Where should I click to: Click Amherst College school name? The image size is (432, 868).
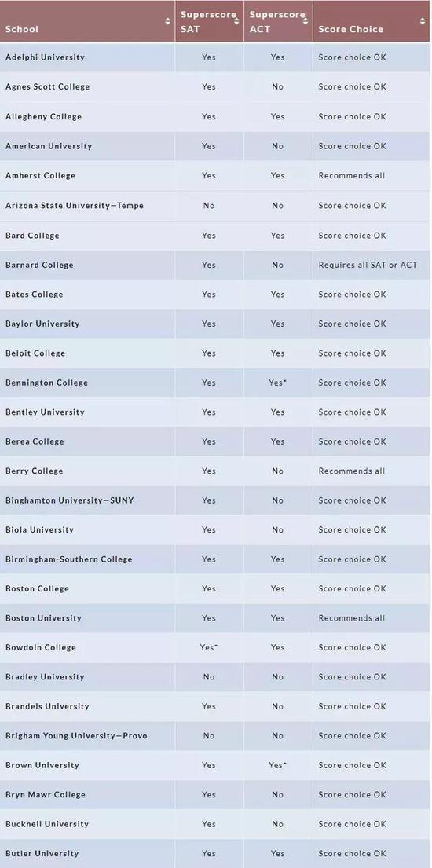[40, 175]
